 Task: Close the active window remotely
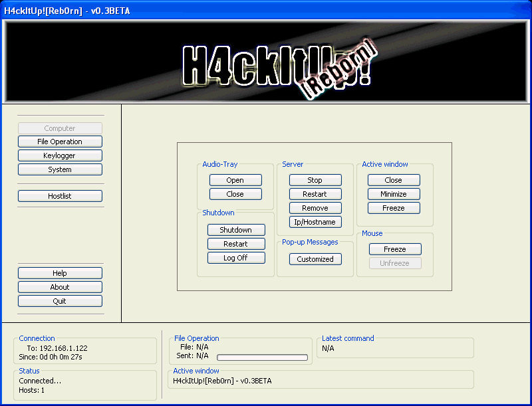[393, 179]
